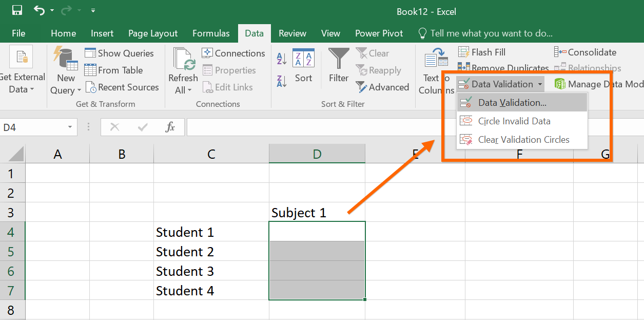Click the Save icon in title bar
Screen dimensions: 644x320
pyautogui.click(x=17, y=10)
